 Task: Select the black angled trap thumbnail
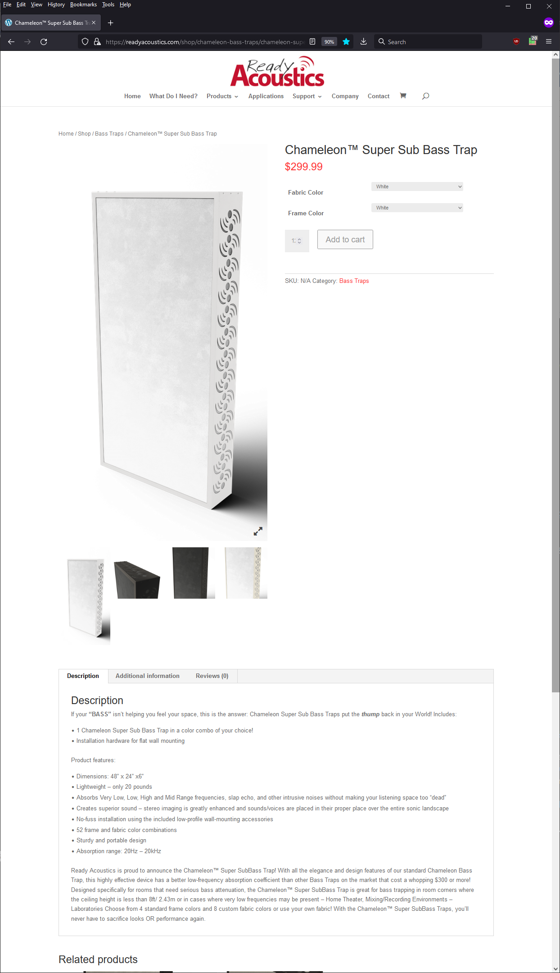pyautogui.click(x=137, y=573)
